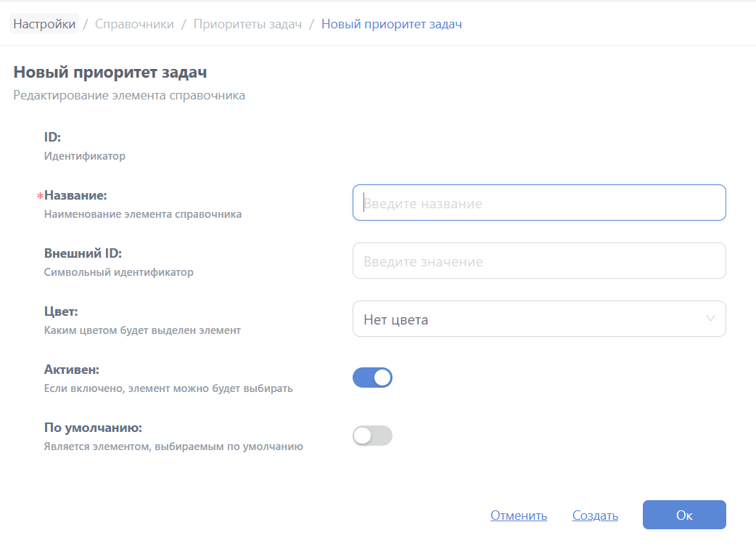Image resolution: width=756 pixels, height=551 pixels.
Task: Navigate to Приоритеты задач breadcrumb
Action: [247, 24]
